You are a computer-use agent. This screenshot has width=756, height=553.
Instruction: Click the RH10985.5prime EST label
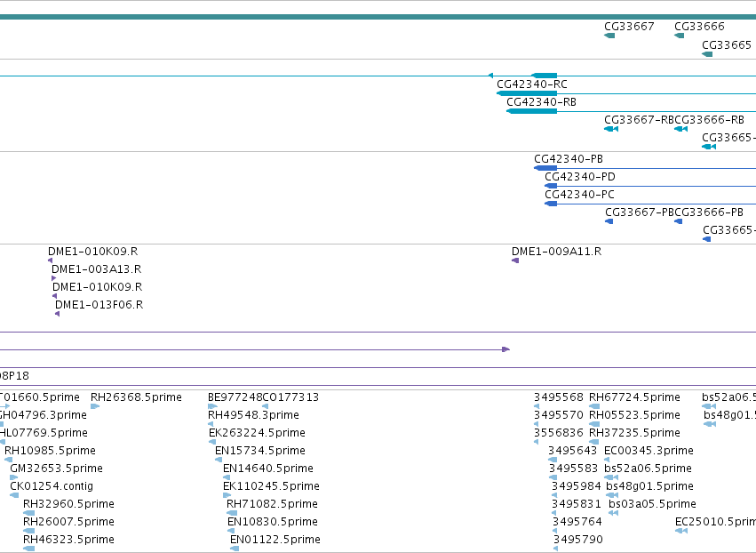(50, 451)
